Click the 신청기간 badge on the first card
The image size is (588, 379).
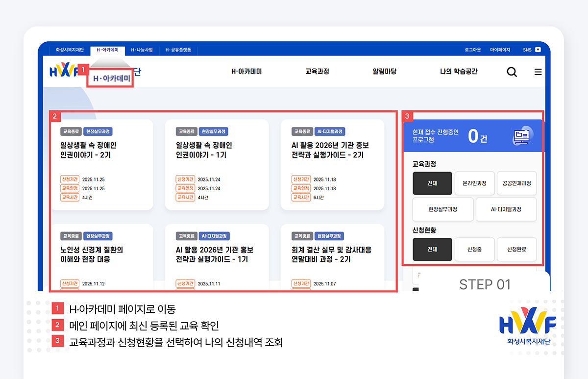point(69,179)
